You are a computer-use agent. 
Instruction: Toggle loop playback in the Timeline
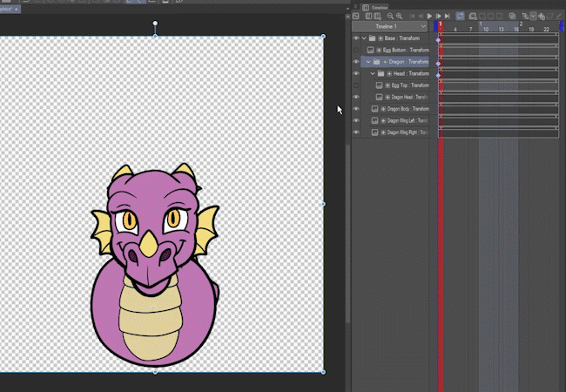coord(460,16)
